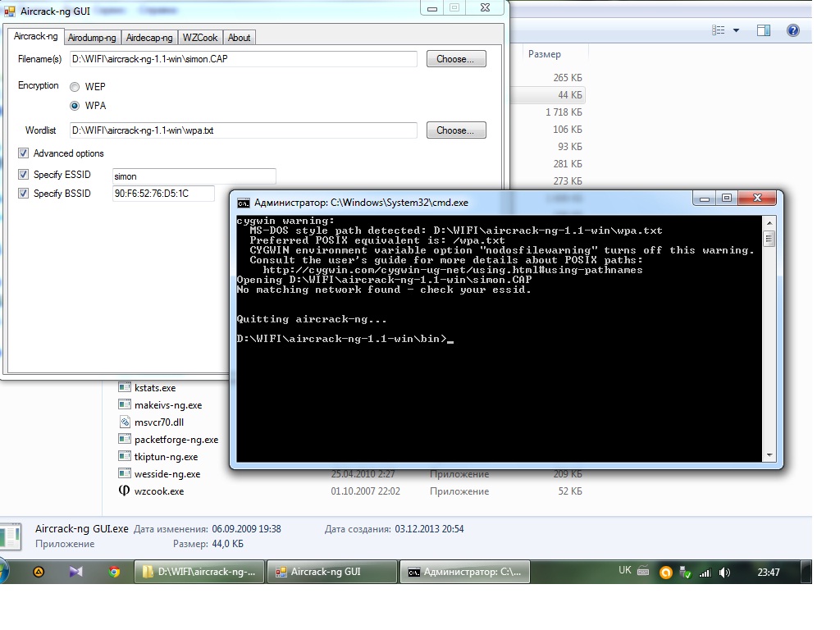Select makeivs-ng.exe file icon in Explorer
The width and height of the screenshot is (840, 630).
125,404
